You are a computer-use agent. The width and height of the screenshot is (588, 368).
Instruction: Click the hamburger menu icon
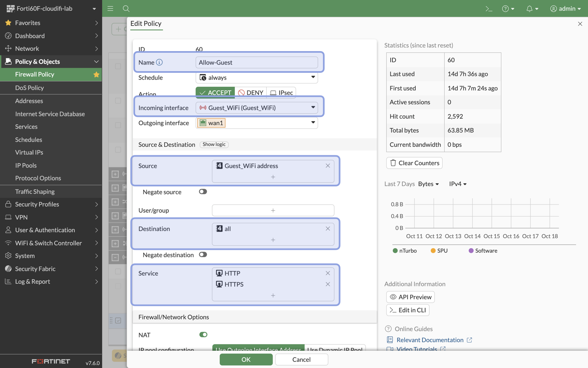110,8
